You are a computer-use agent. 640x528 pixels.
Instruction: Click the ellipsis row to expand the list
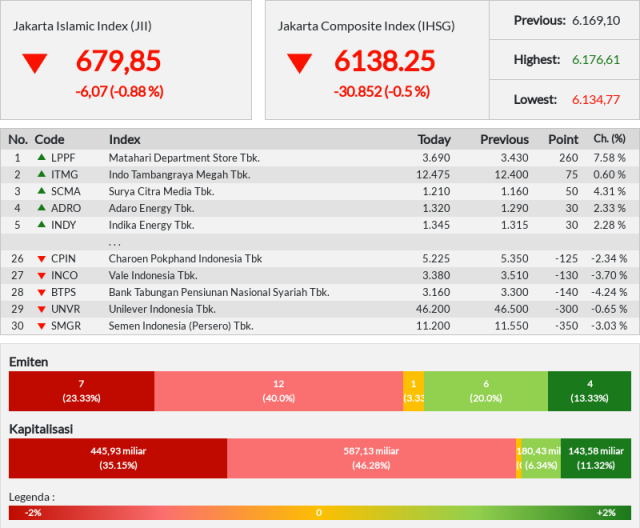pyautogui.click(x=320, y=242)
